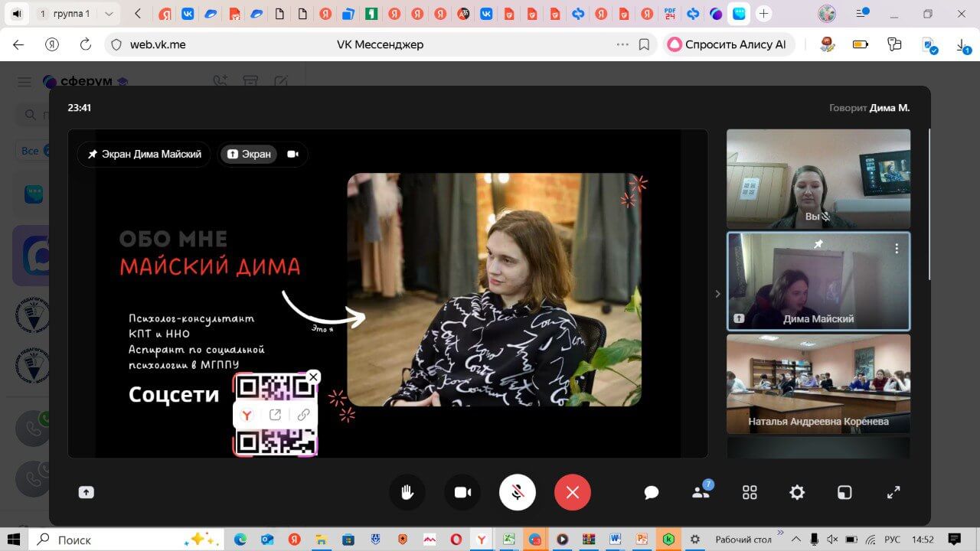Open call settings gear
The height and width of the screenshot is (551, 980).
pos(797,493)
